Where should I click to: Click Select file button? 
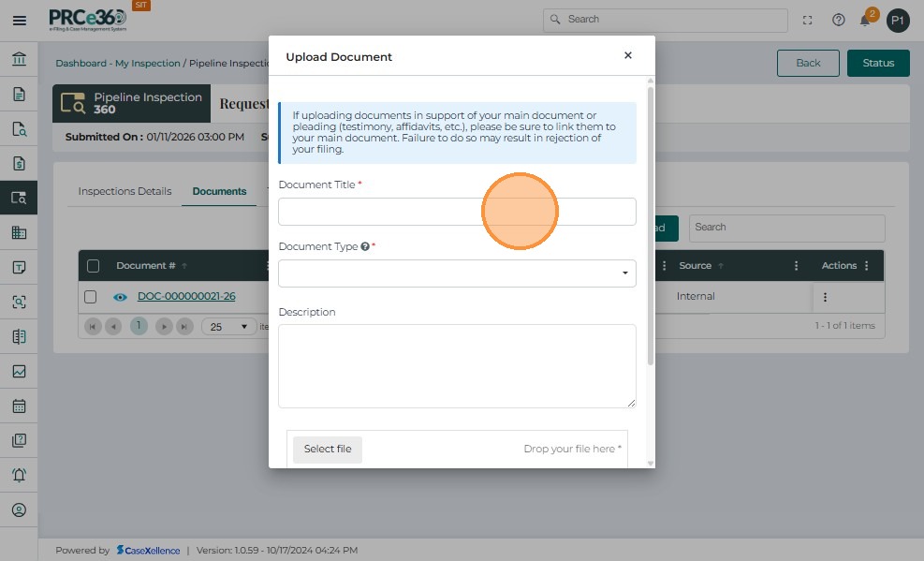point(327,449)
